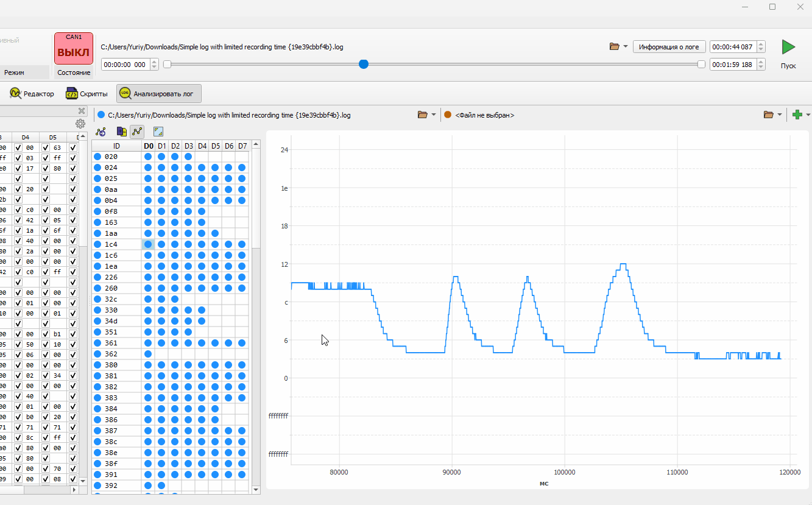Click the blue dot before ID 020
812x505 pixels.
pos(97,157)
